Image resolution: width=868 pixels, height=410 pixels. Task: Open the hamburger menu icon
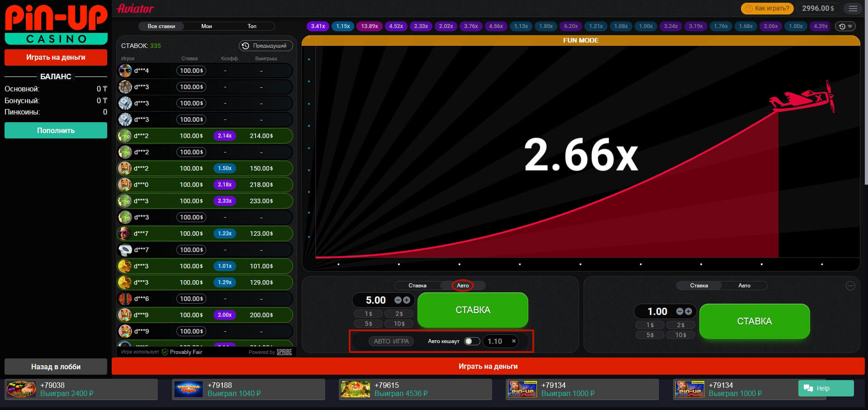[x=853, y=9]
